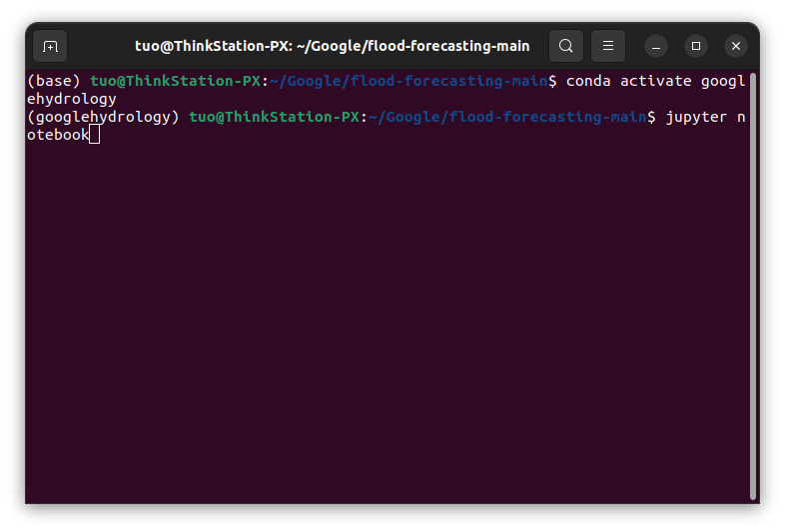
Task: Click the green tuo@ThinkStation-PX on the second prompt
Action: 274,117
